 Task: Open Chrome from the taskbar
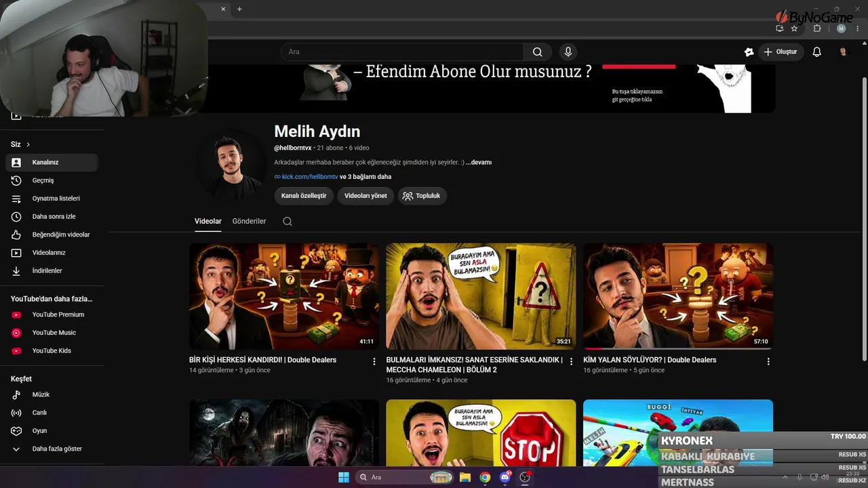485,477
